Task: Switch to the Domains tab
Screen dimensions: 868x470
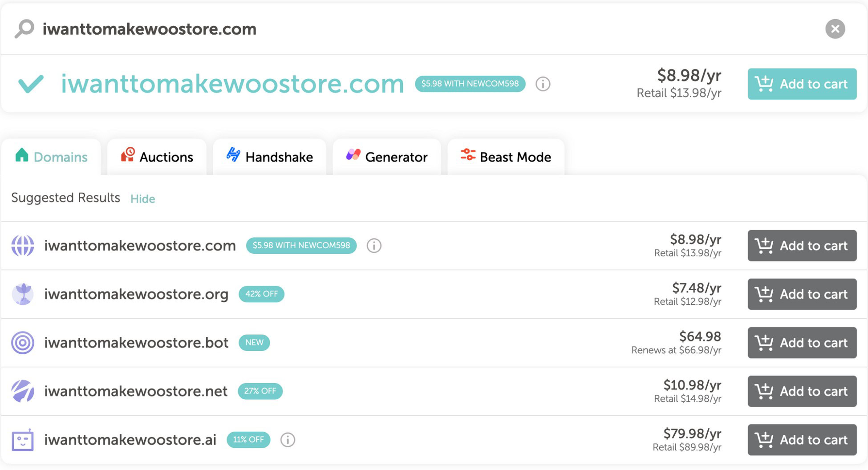Action: pyautogui.click(x=51, y=157)
